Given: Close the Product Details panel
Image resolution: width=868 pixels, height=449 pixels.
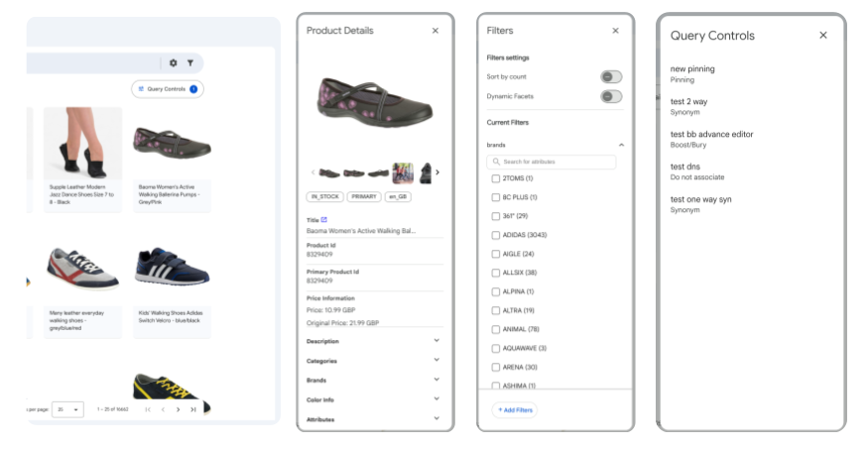Looking at the screenshot, I should [x=435, y=31].
